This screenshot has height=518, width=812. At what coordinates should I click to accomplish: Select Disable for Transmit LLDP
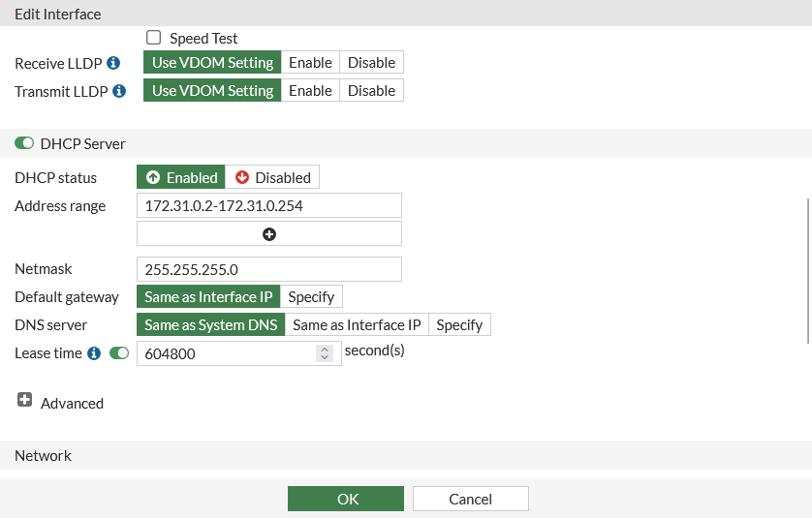click(x=371, y=91)
